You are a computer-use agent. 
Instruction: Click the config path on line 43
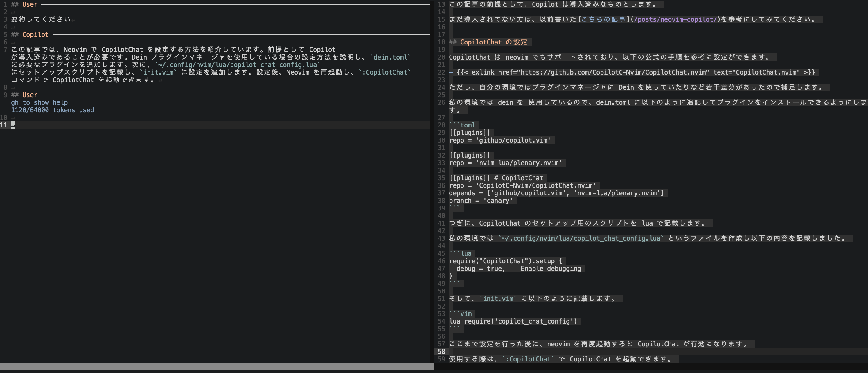pyautogui.click(x=581, y=238)
